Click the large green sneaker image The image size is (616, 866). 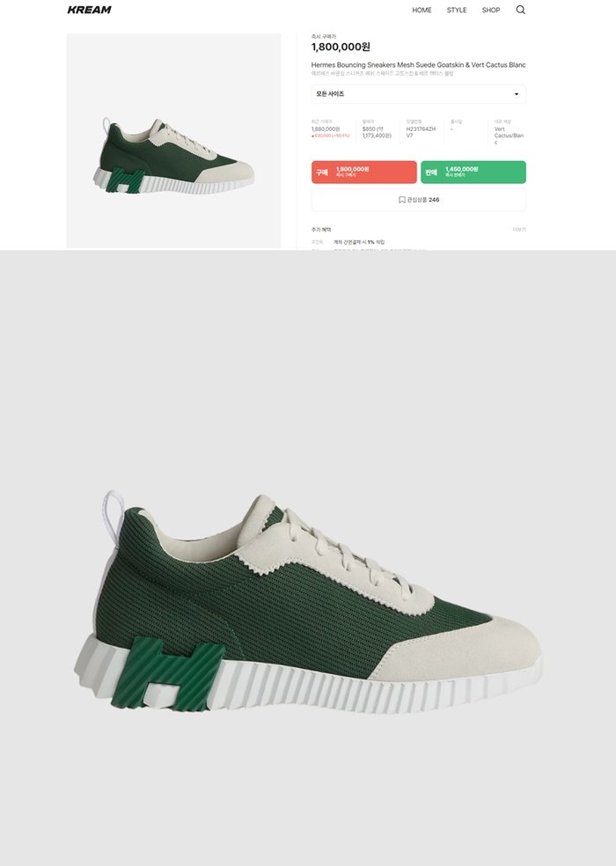[308, 602]
